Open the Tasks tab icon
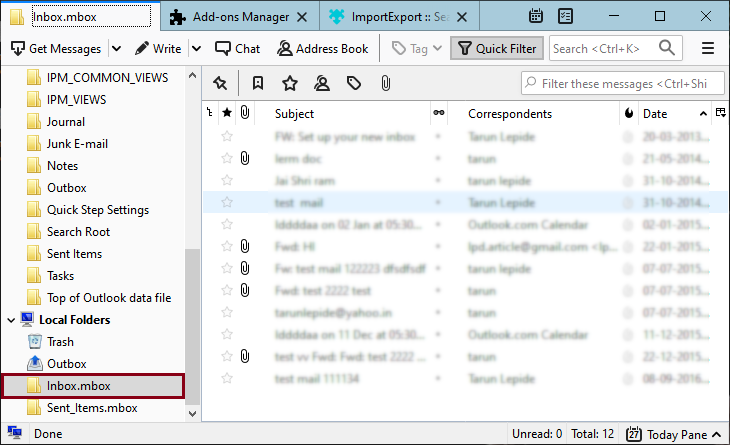Image resolution: width=730 pixels, height=445 pixels. pyautogui.click(x=565, y=16)
